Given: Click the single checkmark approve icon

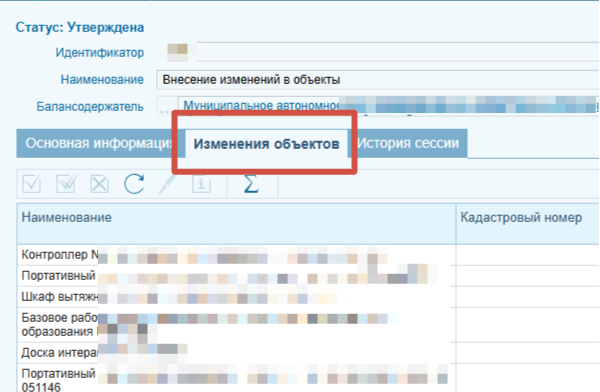Looking at the screenshot, I should point(32,184).
